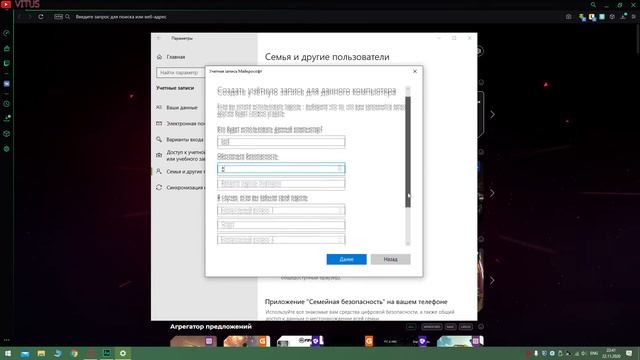The height and width of the screenshot is (360, 640).
Task: Expand the first security question dropdown
Action: point(281,211)
